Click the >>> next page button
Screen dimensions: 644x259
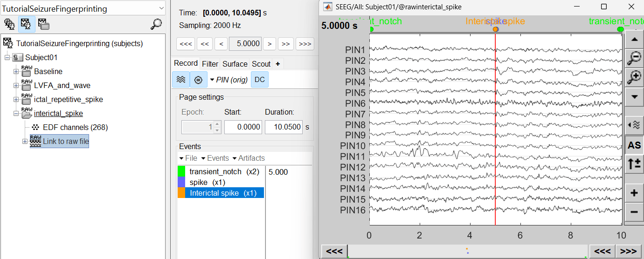pyautogui.click(x=305, y=44)
